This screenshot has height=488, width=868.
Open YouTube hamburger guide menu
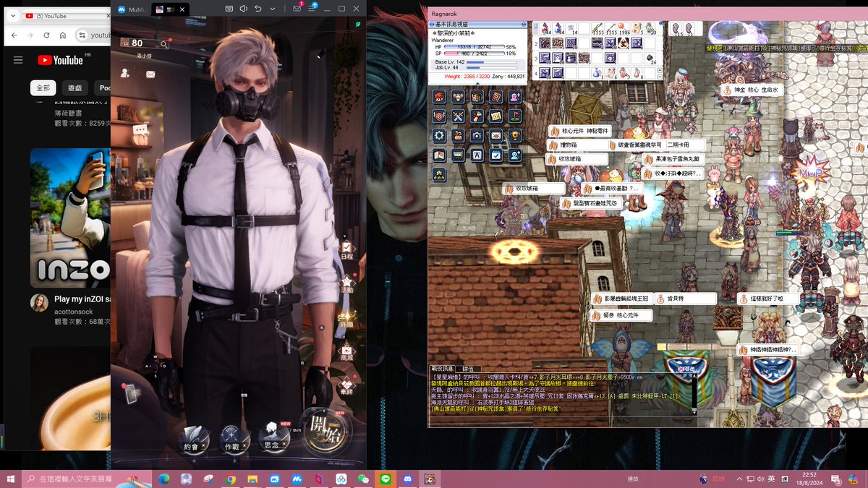point(18,60)
